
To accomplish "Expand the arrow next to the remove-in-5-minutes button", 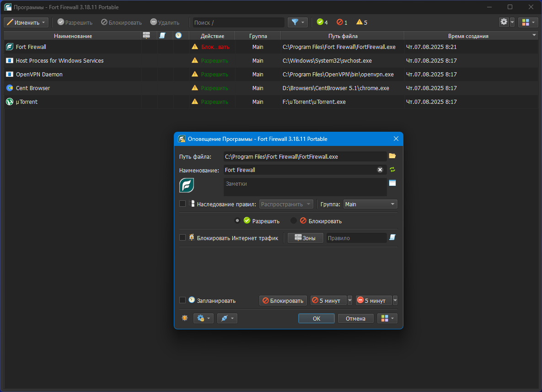I will 395,301.
